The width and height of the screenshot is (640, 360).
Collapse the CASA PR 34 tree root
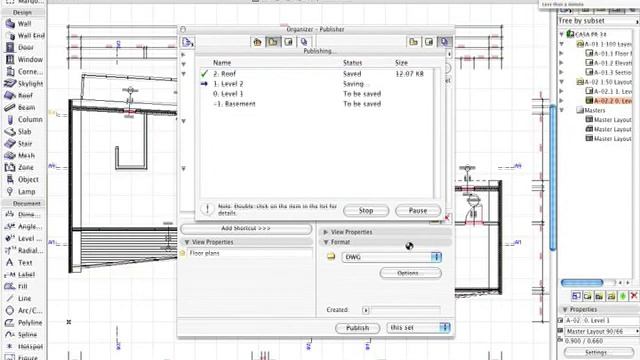(x=562, y=34)
